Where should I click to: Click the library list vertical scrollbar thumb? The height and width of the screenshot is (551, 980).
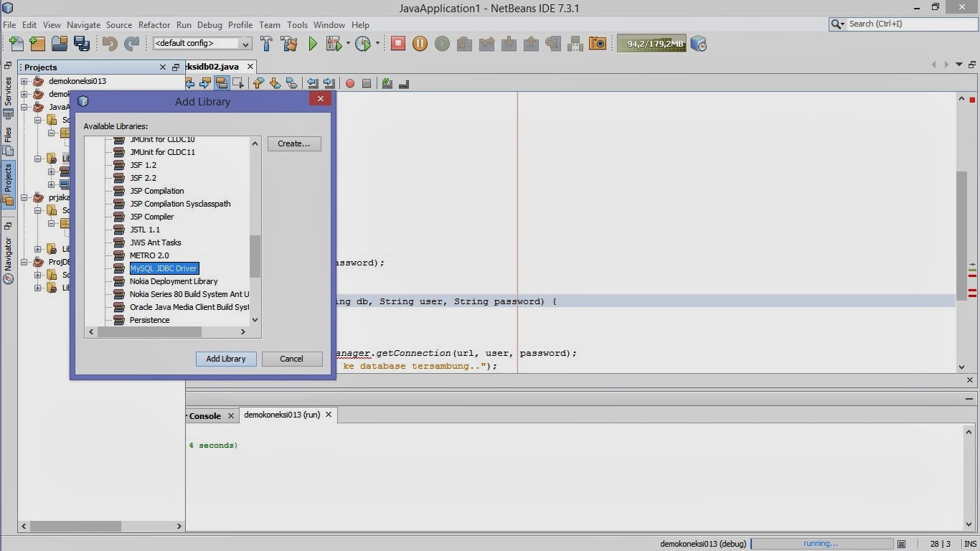255,256
